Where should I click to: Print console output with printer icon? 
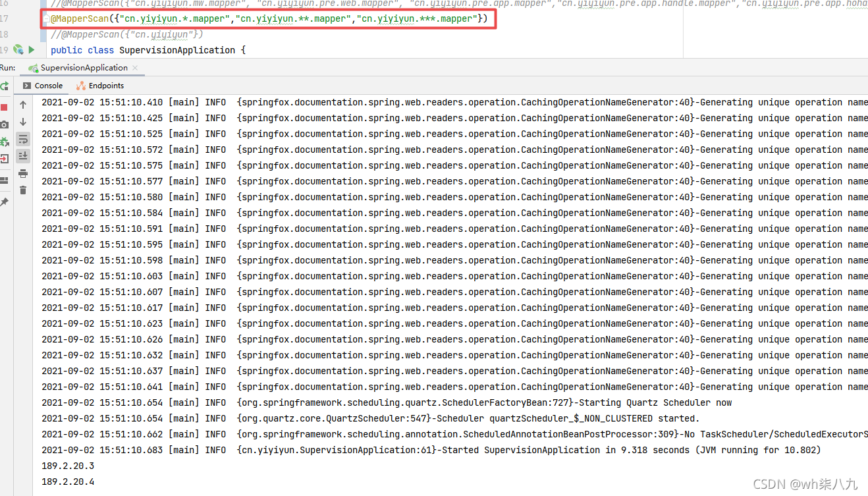(23, 174)
